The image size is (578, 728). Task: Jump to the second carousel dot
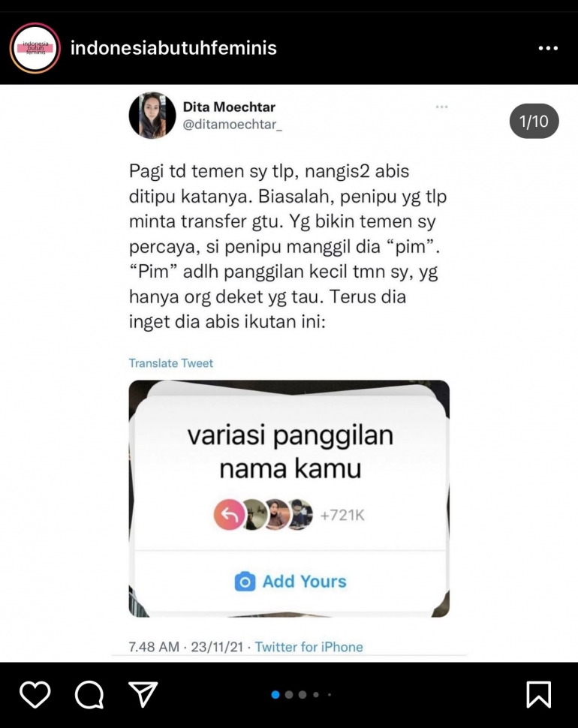point(289,694)
